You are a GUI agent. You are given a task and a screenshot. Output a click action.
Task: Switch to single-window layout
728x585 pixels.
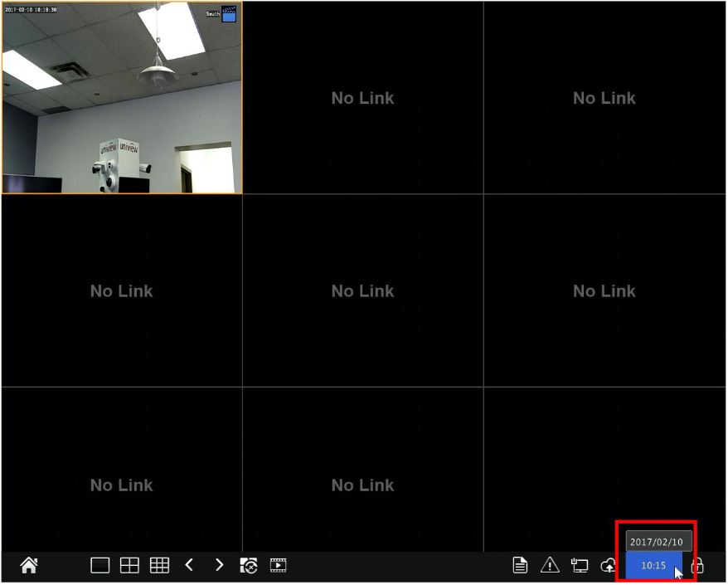100,566
